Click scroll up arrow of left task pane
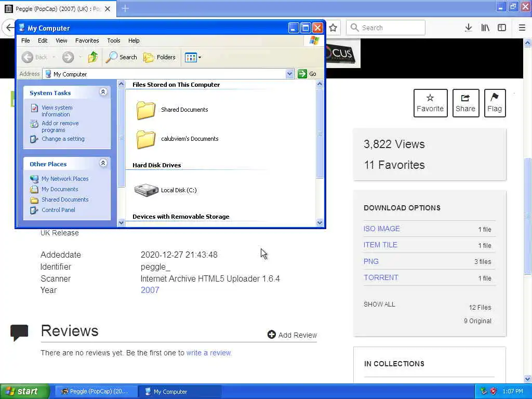 click(x=121, y=84)
